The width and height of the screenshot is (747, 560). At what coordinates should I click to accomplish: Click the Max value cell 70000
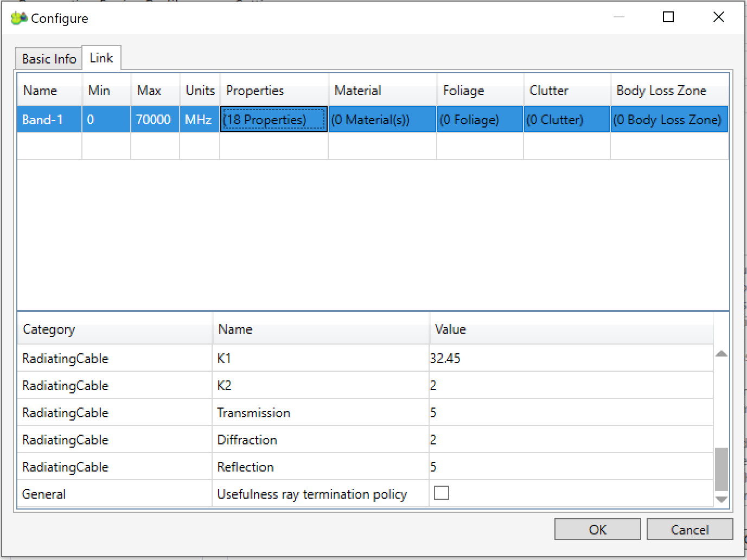tap(155, 119)
